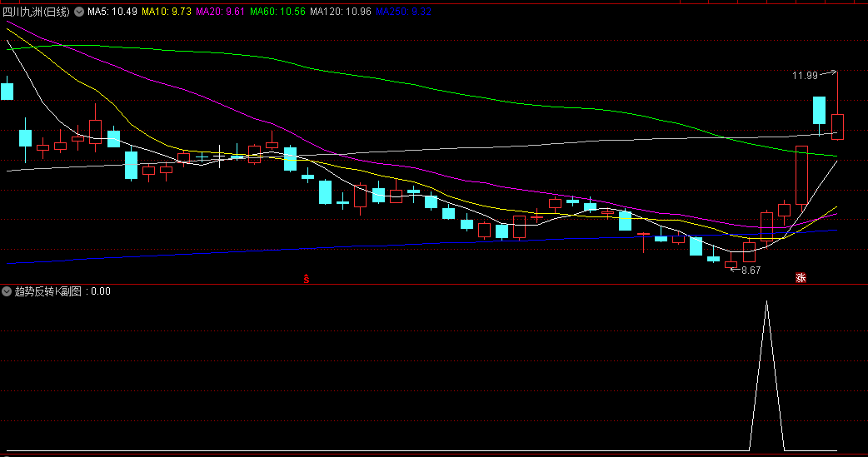Open dropdown arrow beside 四川九洲(日线) title
Image resolution: width=868 pixels, height=457 pixels.
pos(79,12)
